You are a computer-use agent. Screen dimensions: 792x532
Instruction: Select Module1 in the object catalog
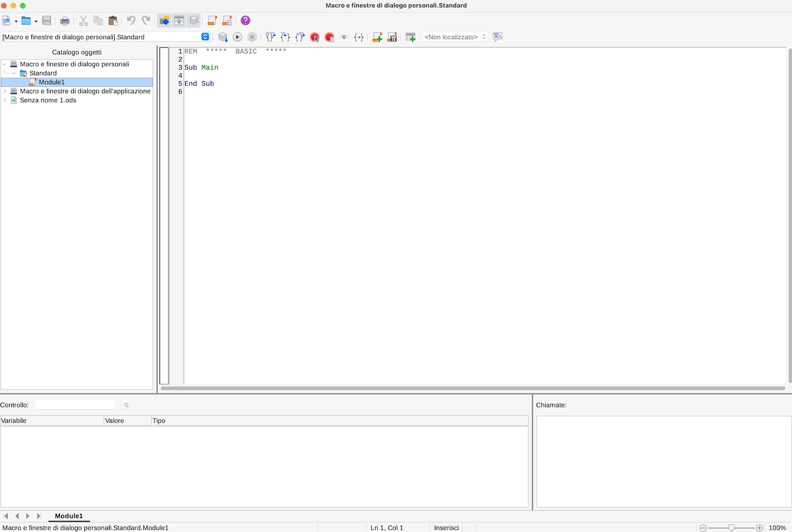pyautogui.click(x=51, y=82)
